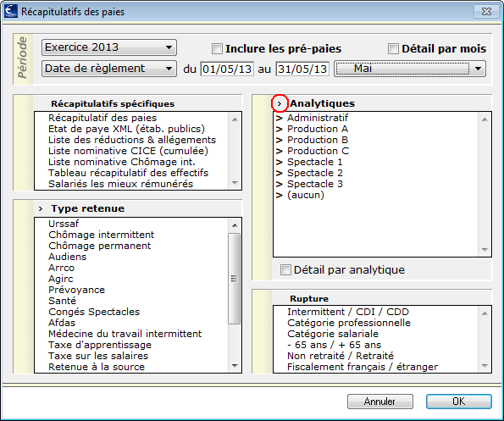Select Récapitulatif des paies list entry
504x421 pixels.
(102, 118)
